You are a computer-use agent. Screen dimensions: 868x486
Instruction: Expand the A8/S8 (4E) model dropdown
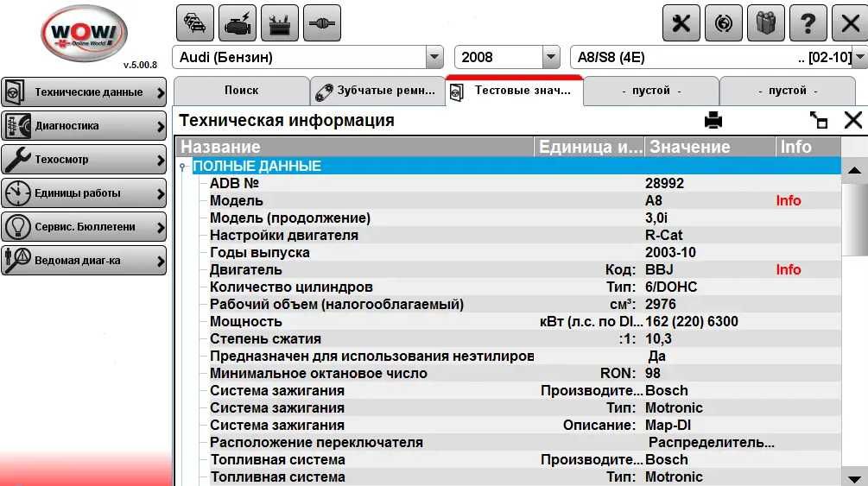859,57
